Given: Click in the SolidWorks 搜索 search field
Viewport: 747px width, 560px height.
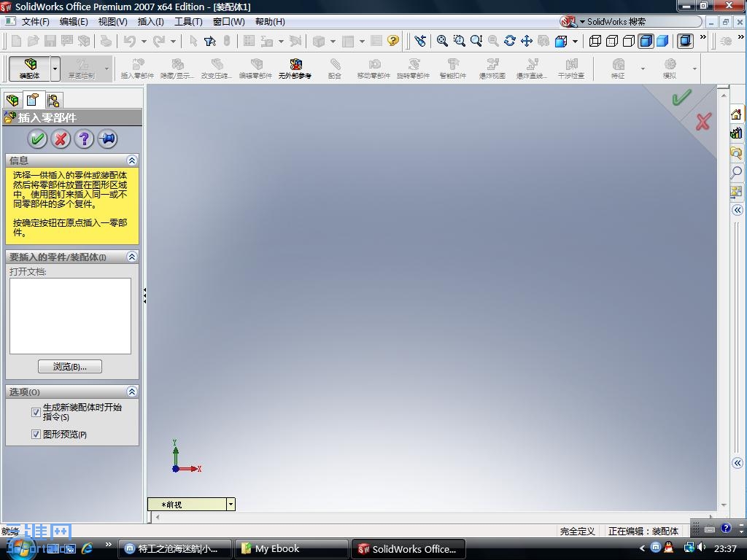Looking at the screenshot, I should 643,22.
